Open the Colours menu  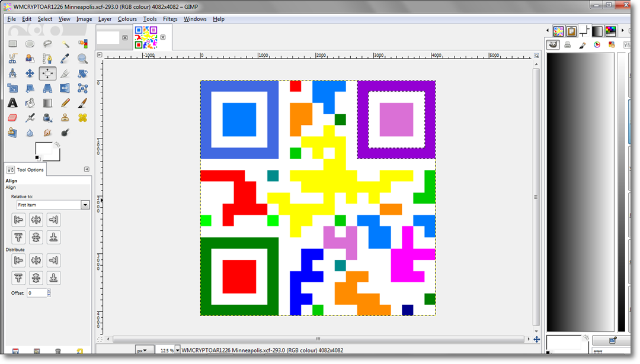click(x=127, y=19)
